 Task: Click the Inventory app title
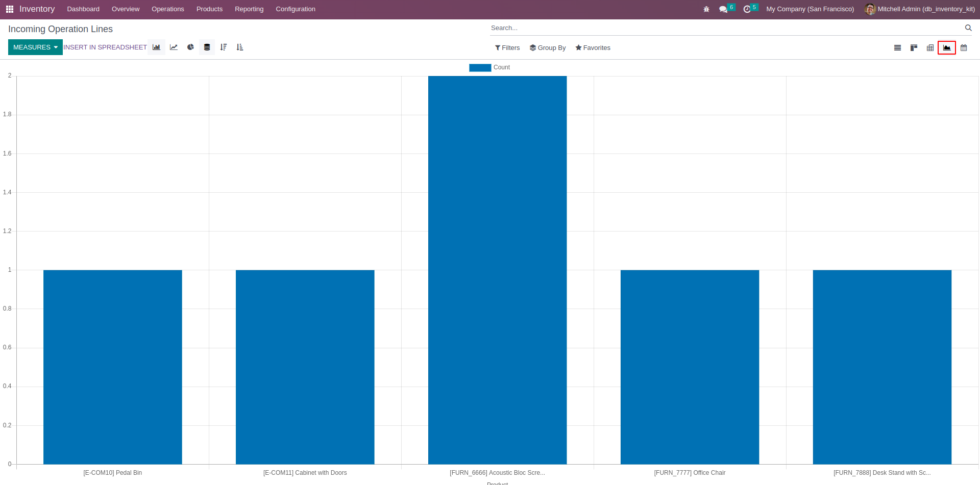click(x=37, y=9)
